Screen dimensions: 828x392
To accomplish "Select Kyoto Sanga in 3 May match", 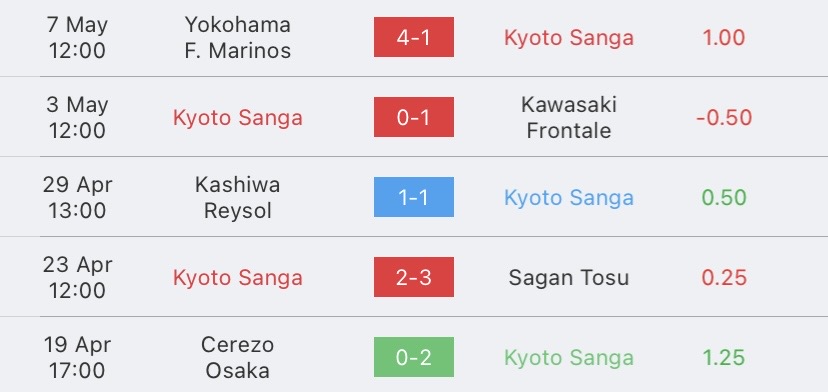I will click(x=238, y=117).
